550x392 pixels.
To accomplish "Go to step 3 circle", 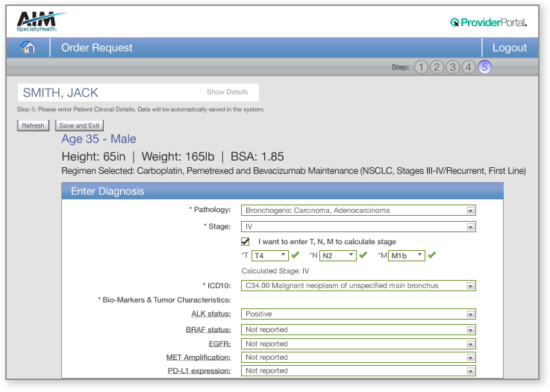I will pyautogui.click(x=452, y=67).
